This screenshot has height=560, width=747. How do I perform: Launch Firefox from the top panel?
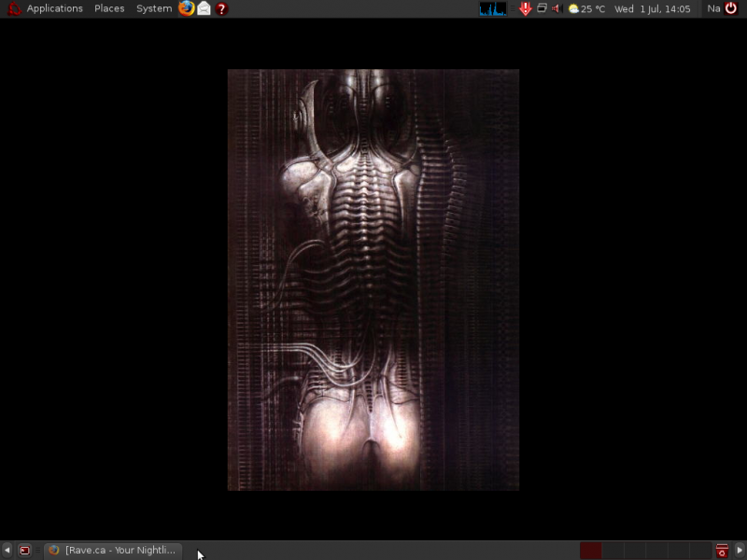pos(186,8)
